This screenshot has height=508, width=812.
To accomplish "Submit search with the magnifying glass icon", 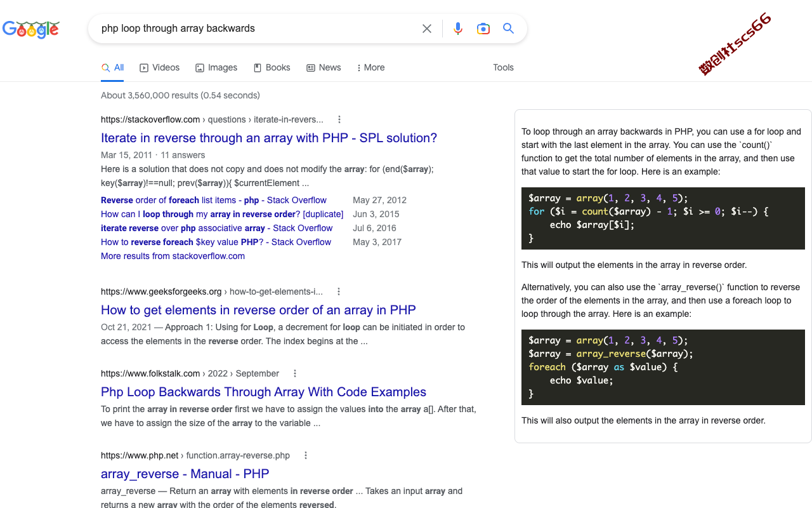I will tap(508, 29).
